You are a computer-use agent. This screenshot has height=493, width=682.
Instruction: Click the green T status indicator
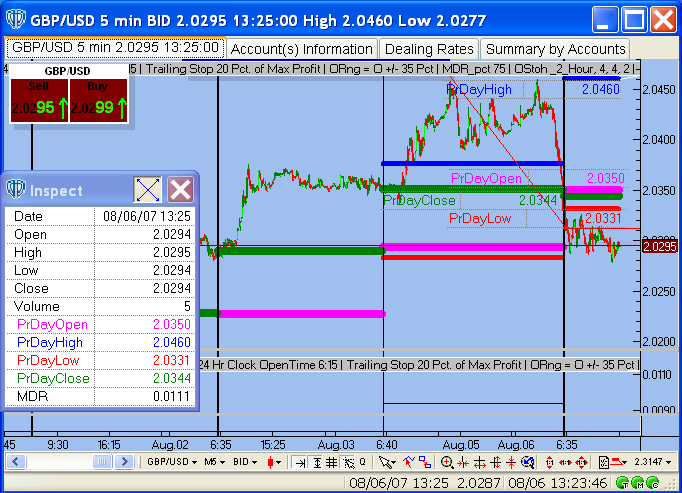tap(623, 483)
